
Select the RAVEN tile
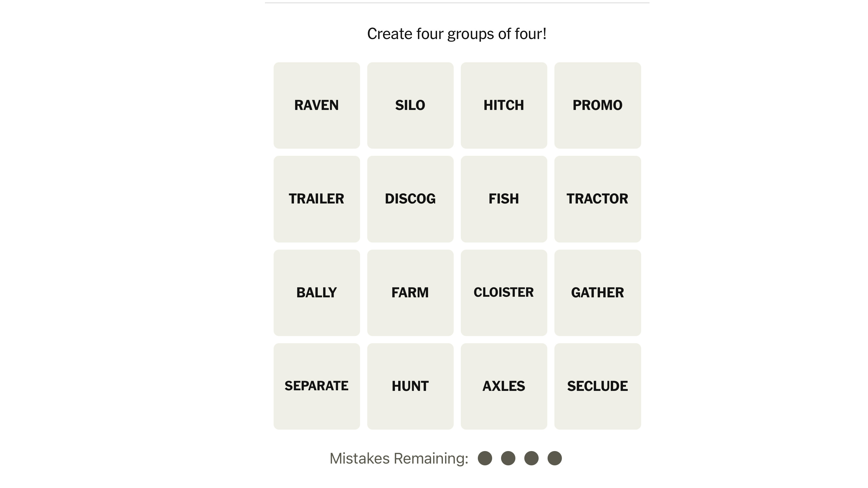point(316,105)
